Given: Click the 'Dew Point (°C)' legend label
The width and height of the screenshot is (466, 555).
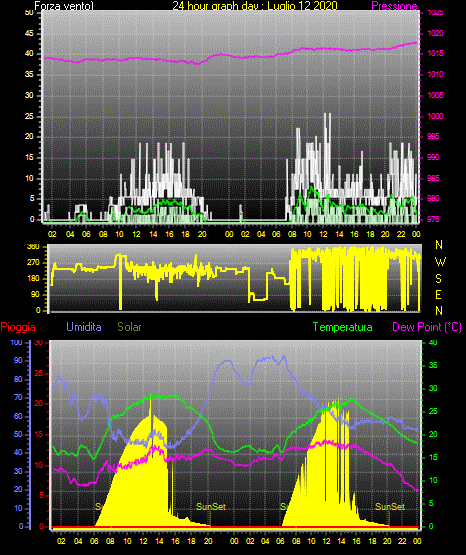Looking at the screenshot, I should (427, 327).
